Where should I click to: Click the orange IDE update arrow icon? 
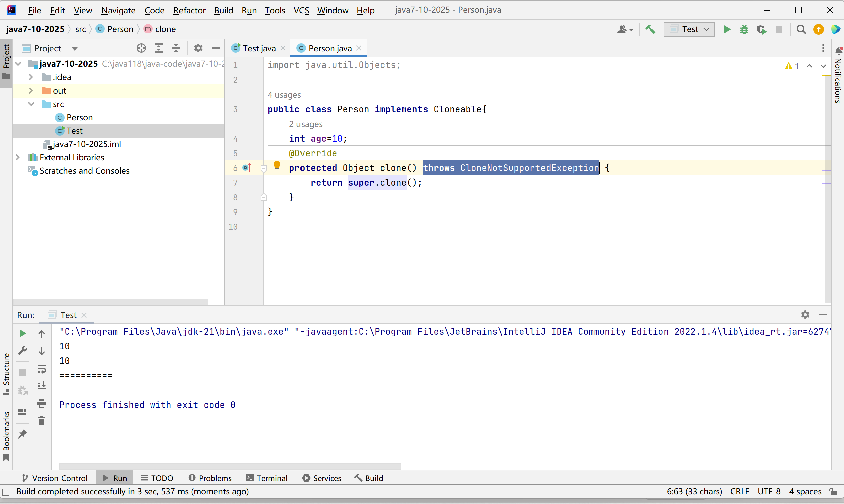818,29
